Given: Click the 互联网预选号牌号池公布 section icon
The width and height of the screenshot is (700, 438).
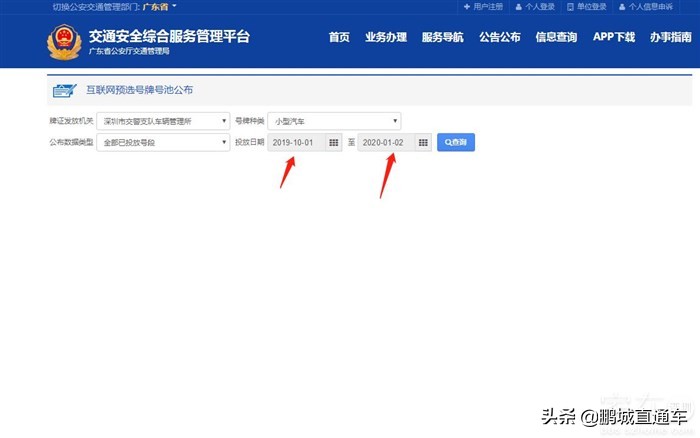Looking at the screenshot, I should point(65,90).
